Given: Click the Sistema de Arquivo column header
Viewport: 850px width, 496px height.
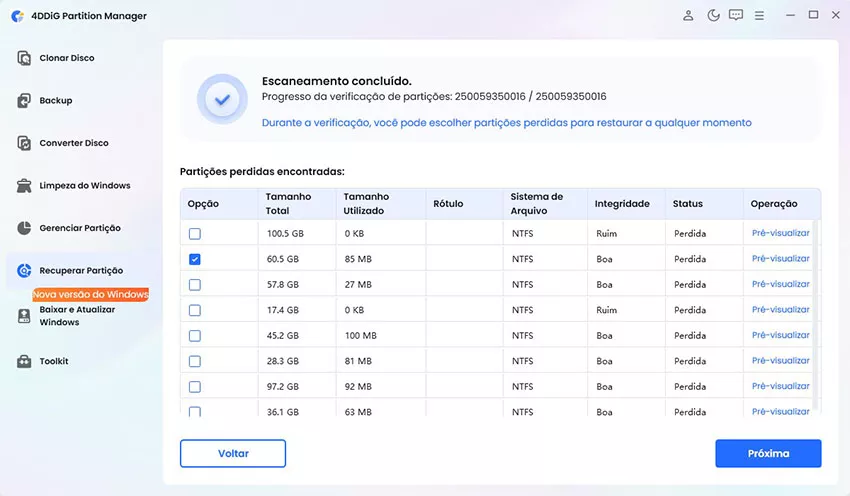Looking at the screenshot, I should click(545, 204).
